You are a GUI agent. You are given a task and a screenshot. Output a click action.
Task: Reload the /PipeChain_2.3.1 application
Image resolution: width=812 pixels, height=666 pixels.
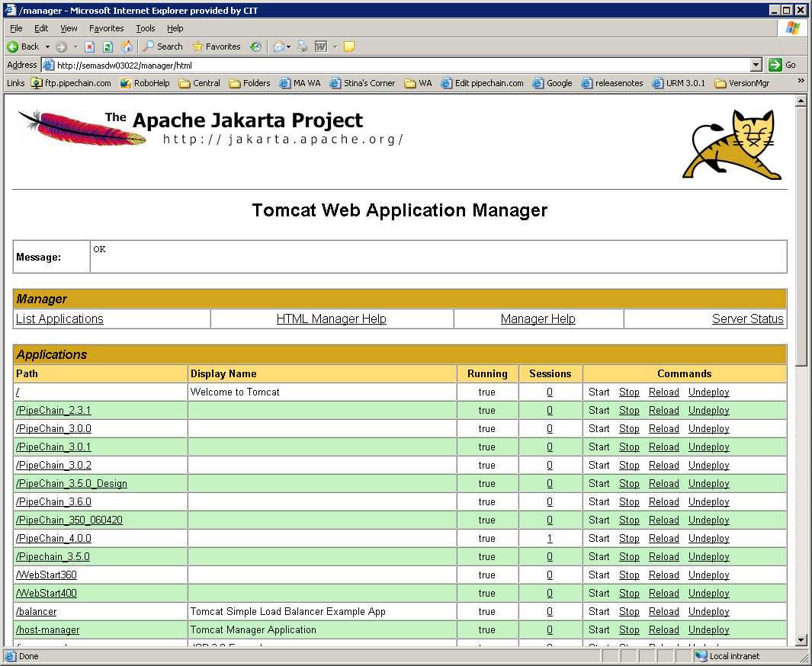tap(663, 411)
